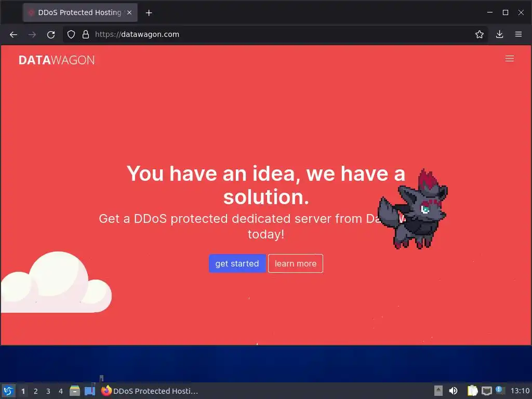The width and height of the screenshot is (532, 399).
Task: Minimize the Firefox window
Action: click(x=489, y=12)
